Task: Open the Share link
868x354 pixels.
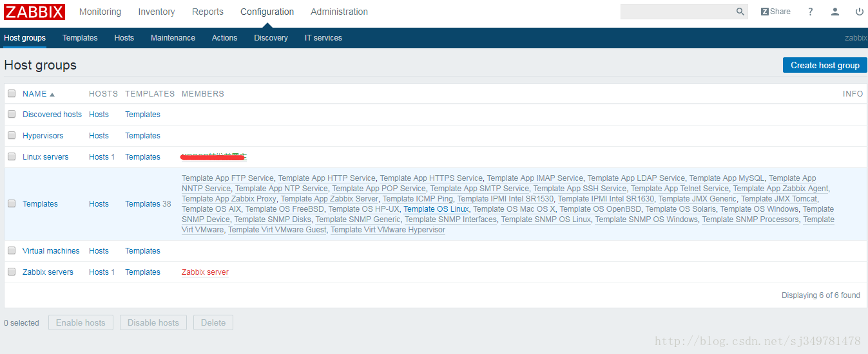Action: (x=776, y=12)
